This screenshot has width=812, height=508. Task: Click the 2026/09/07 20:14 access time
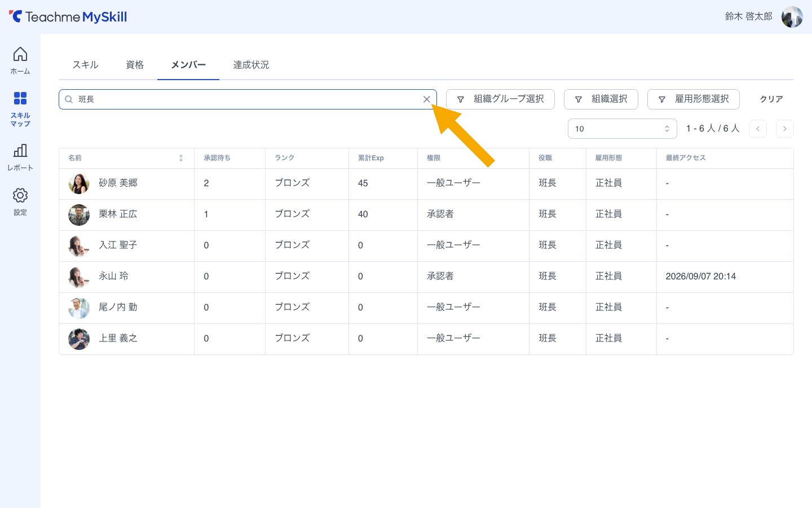click(700, 277)
